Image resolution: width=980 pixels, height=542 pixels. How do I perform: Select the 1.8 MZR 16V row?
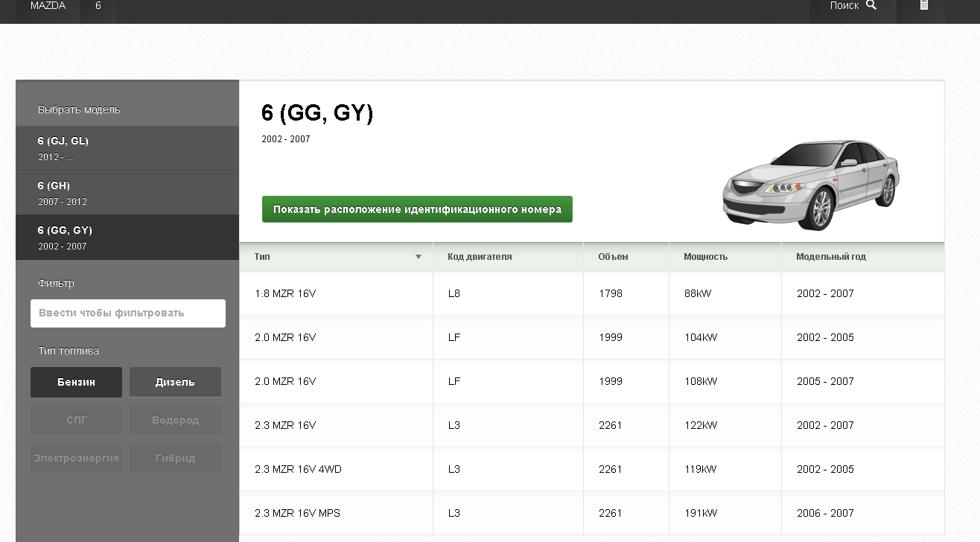click(592, 293)
